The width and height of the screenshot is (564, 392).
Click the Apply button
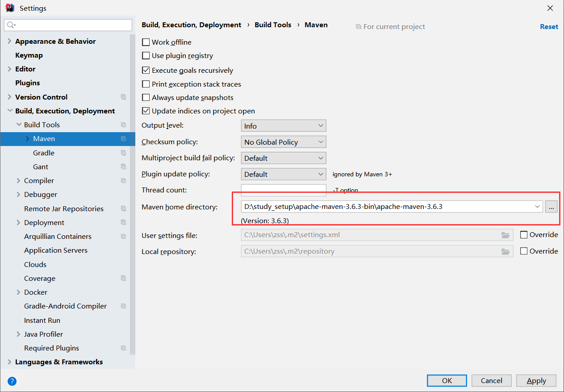(536, 380)
